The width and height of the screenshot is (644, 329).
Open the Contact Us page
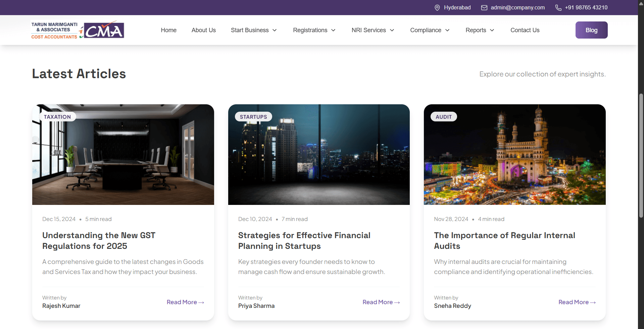pyautogui.click(x=525, y=30)
